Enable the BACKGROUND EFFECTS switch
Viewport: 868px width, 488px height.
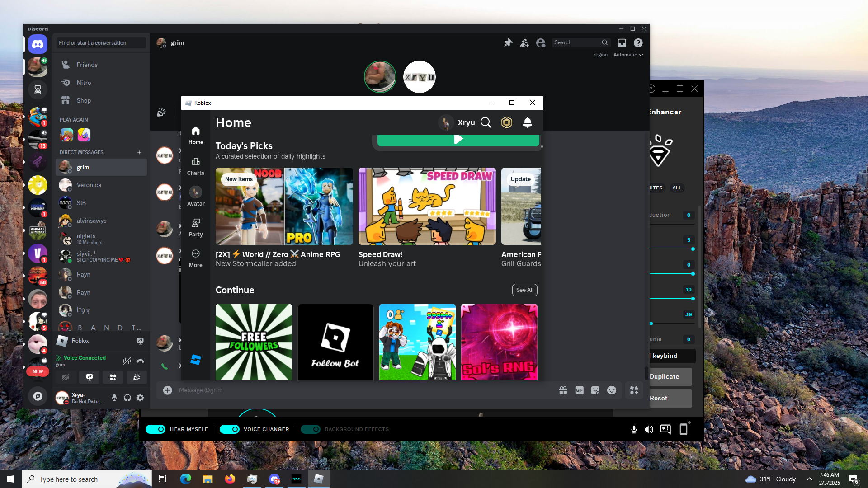311,429
